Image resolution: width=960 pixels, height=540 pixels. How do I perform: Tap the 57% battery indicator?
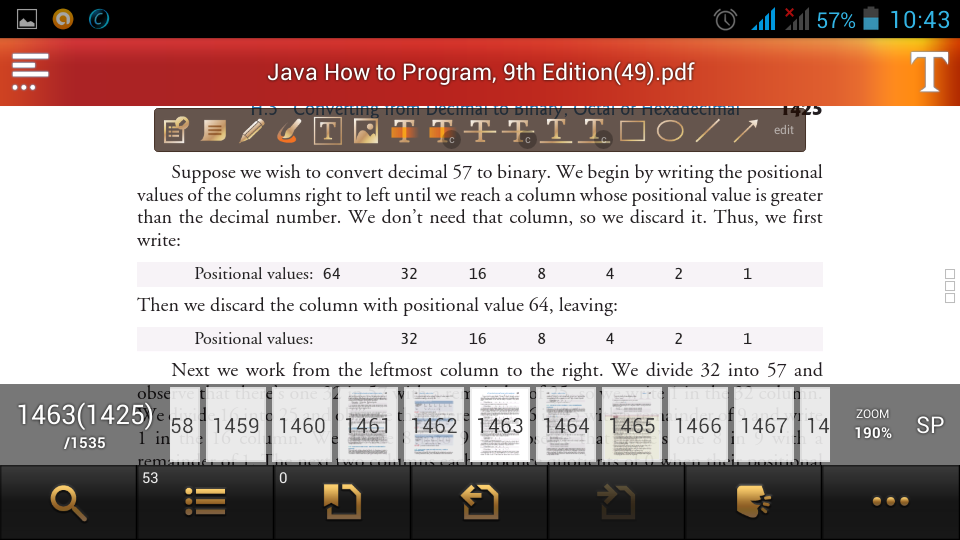coord(848,20)
